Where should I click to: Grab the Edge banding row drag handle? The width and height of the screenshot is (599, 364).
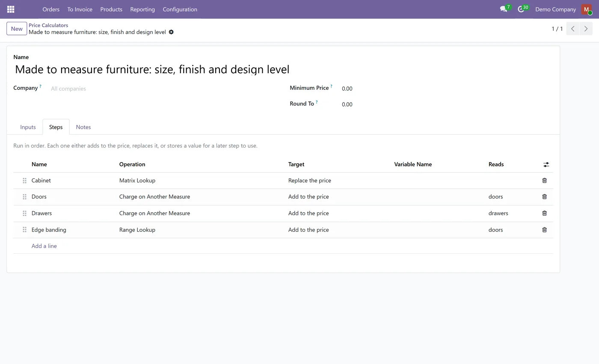[24, 230]
